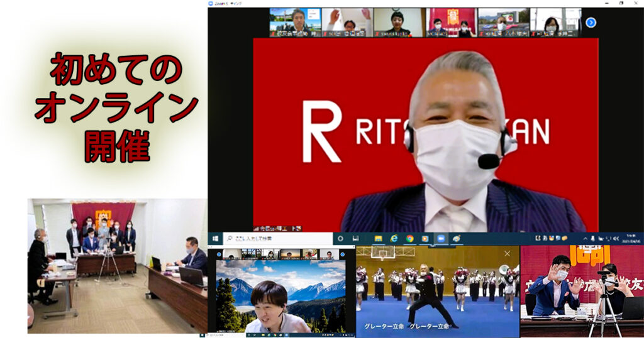The height and width of the screenshot is (338, 644).
Task: Select the thumbnail showing two masked people at the red banner
Action: 451,22
